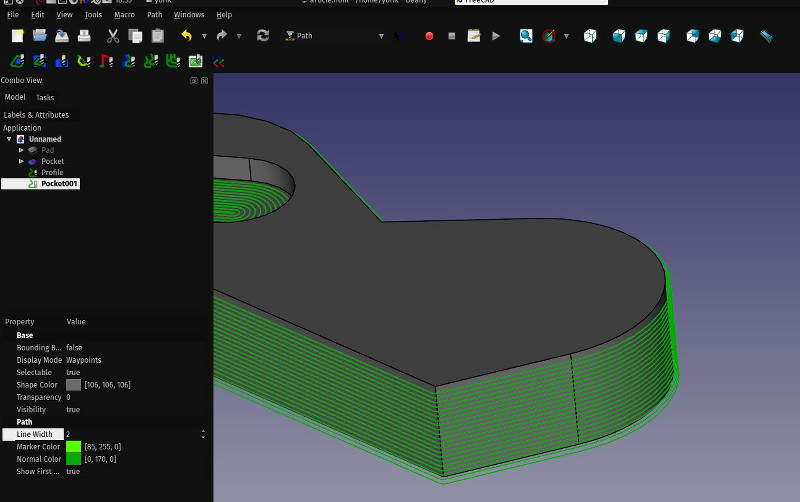Click the Path Pocket tool with blue square
Viewport: 800px width, 502px height.
[40, 61]
